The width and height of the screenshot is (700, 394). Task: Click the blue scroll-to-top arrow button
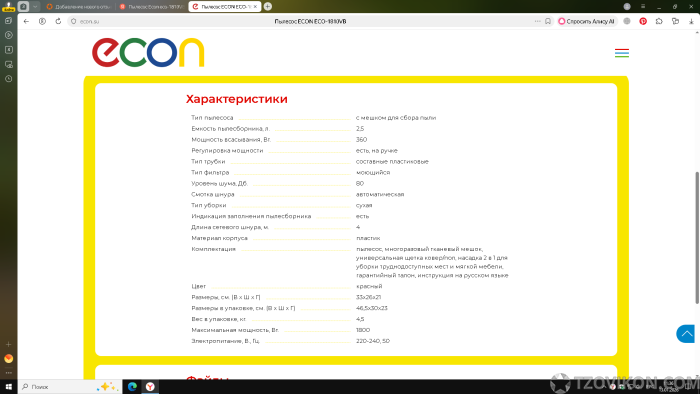tap(685, 334)
